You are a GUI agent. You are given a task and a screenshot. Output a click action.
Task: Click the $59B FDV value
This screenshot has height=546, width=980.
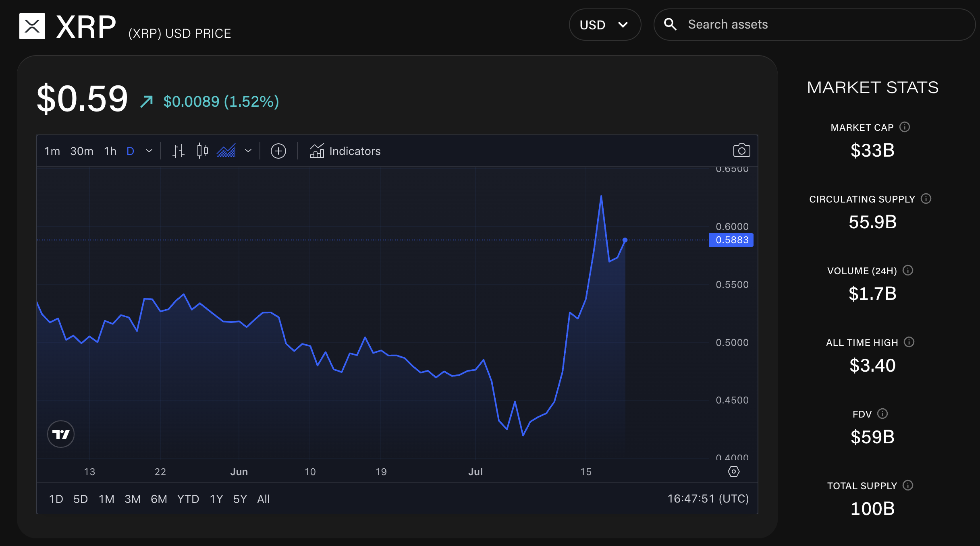coord(872,437)
